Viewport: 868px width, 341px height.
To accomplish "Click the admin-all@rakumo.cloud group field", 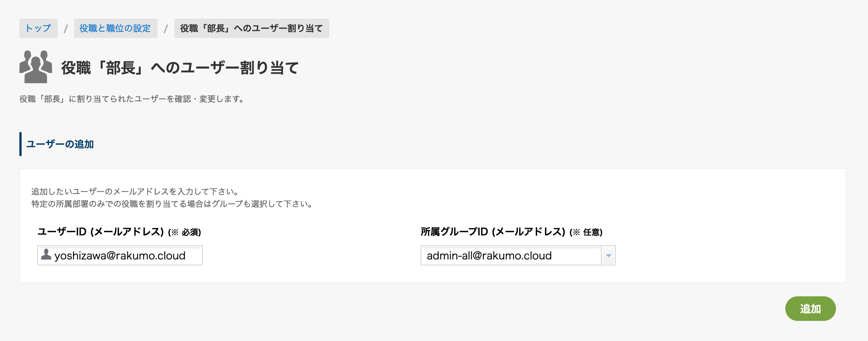I will [511, 255].
